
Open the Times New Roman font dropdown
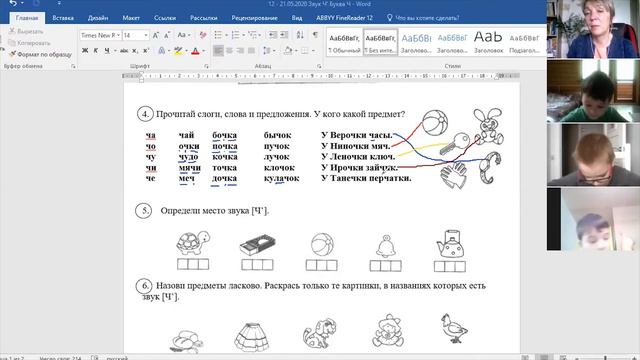coord(118,36)
